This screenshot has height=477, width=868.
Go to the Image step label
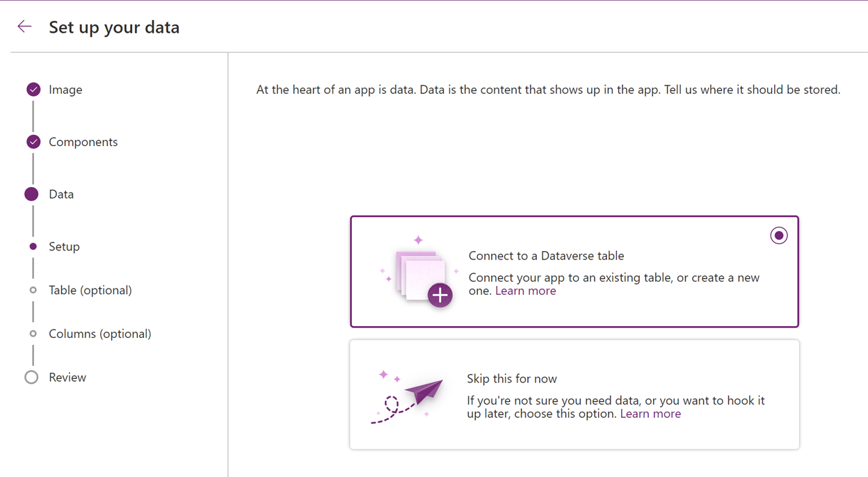65,90
